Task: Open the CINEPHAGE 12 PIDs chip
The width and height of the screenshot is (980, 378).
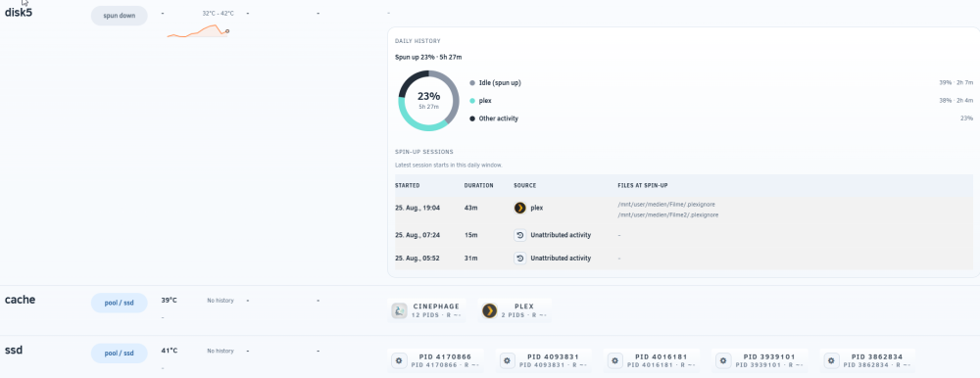Action: pyautogui.click(x=427, y=310)
